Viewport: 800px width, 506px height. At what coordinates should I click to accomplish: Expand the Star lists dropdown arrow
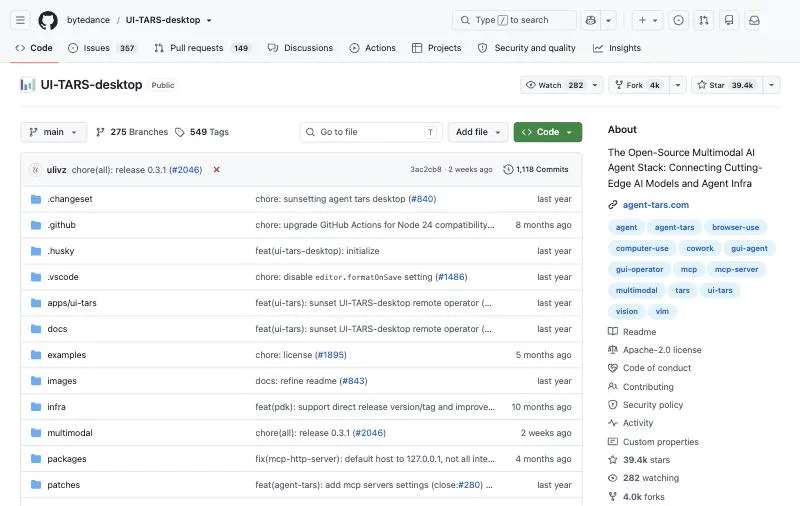pyautogui.click(x=771, y=85)
